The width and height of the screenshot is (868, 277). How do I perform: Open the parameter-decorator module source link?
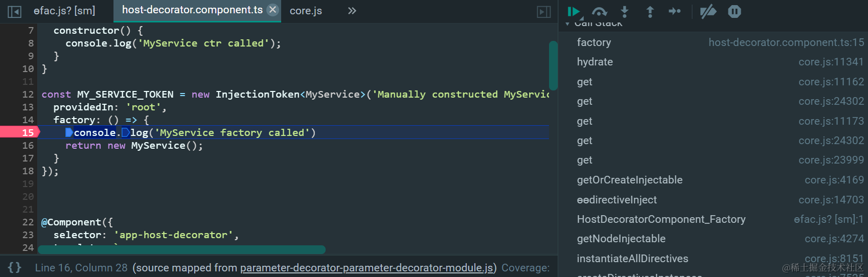367,268
